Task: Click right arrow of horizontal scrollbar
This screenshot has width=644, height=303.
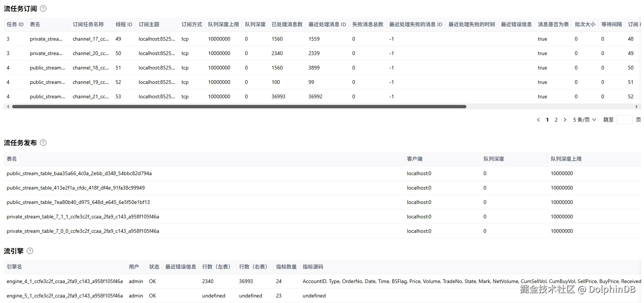Action: (x=636, y=106)
